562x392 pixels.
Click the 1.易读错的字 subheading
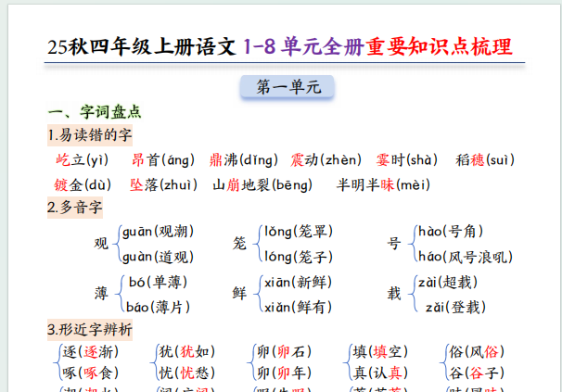pos(89,135)
